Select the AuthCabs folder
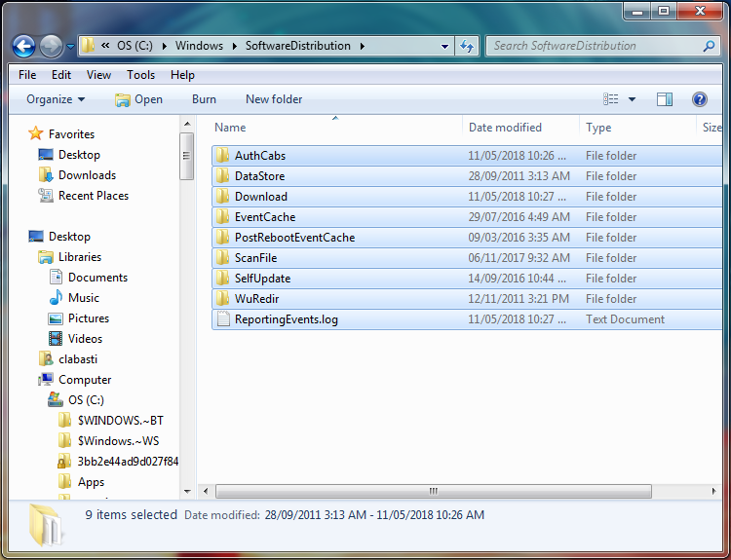This screenshot has width=731, height=560. [x=467, y=156]
